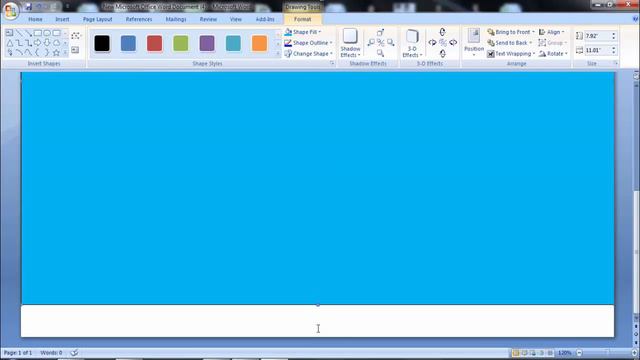Open the Add-Ins tab
The width and height of the screenshot is (640, 360).
click(x=265, y=19)
